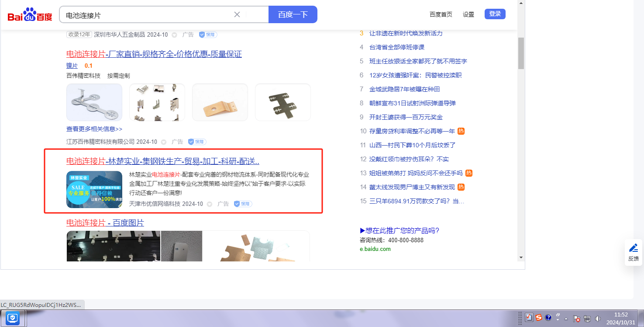Click the 保障 badge next to 深圳市华人五金制品
Viewport: 644px width, 327px height.
pos(208,35)
